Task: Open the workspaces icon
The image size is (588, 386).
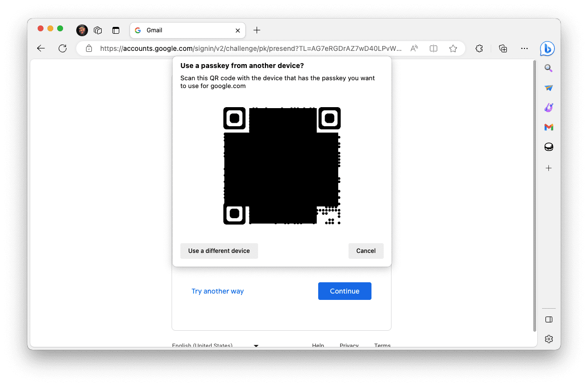Action: 98,30
